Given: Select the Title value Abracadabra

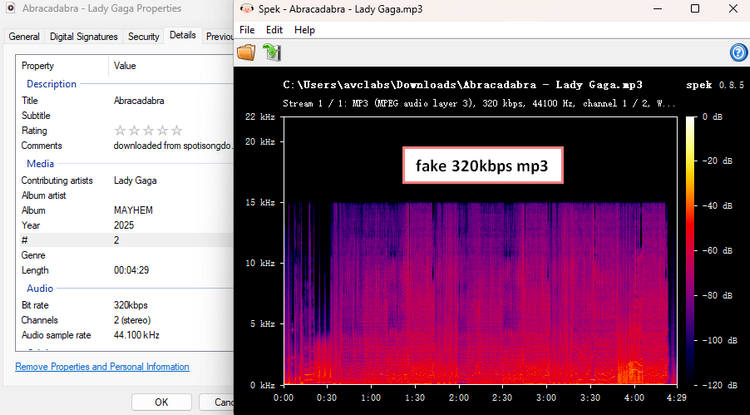Looking at the screenshot, I should click(139, 100).
